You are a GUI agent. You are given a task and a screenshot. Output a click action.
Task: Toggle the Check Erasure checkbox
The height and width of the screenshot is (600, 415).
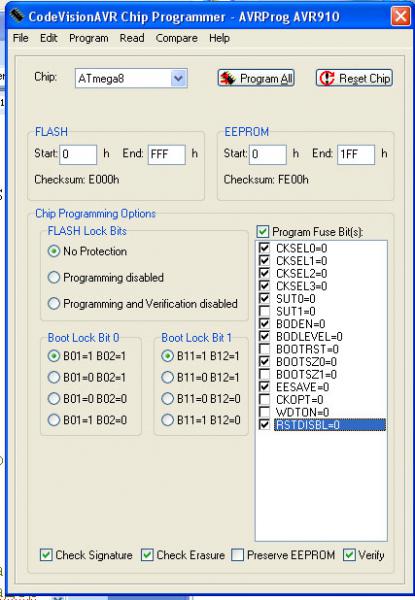click(x=147, y=555)
